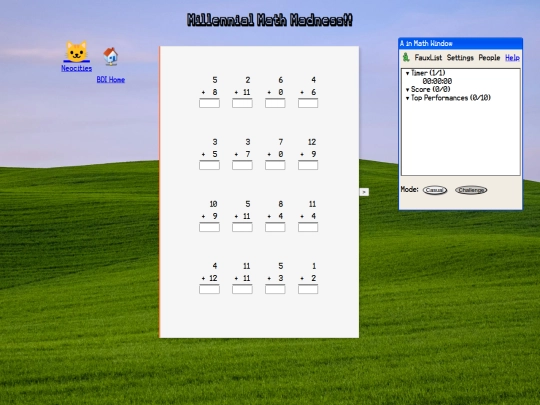Click the green figure icon in Math Window
This screenshot has height=405, width=540.
406,57
